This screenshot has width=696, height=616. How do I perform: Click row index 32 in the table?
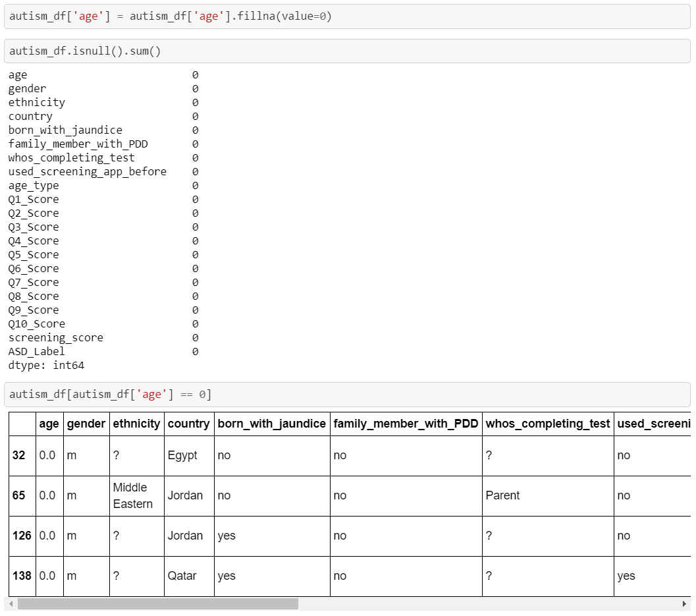[x=22, y=455]
